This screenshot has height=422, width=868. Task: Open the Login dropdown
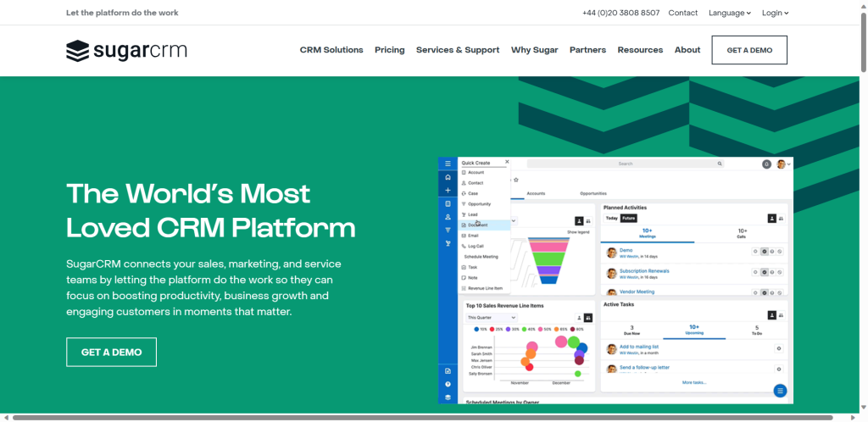tap(775, 13)
